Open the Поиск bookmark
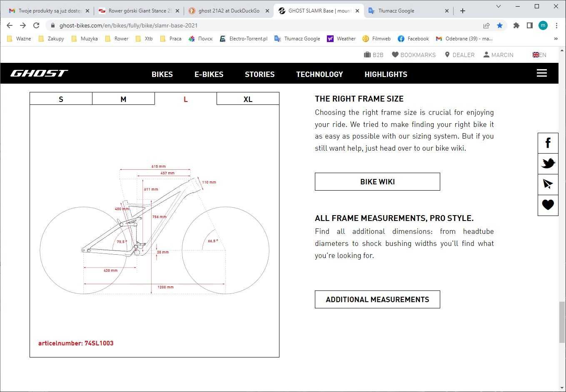This screenshot has height=392, width=566. pos(200,39)
